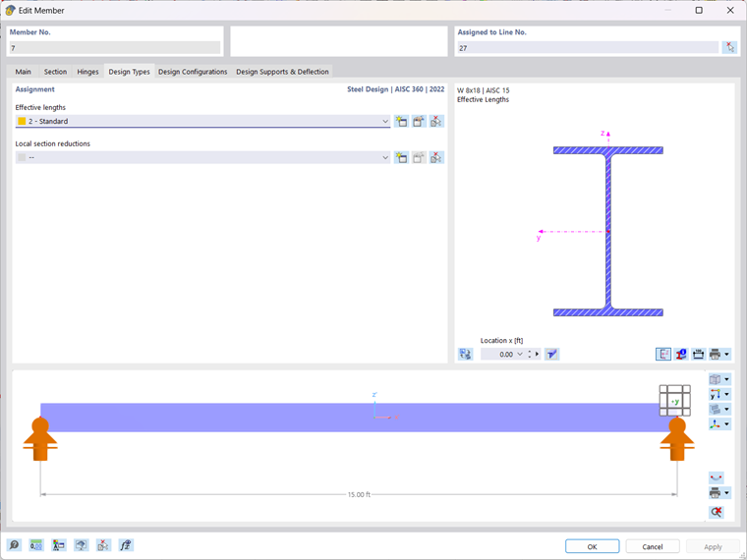Click the Location x spinner arrows

pos(529,354)
